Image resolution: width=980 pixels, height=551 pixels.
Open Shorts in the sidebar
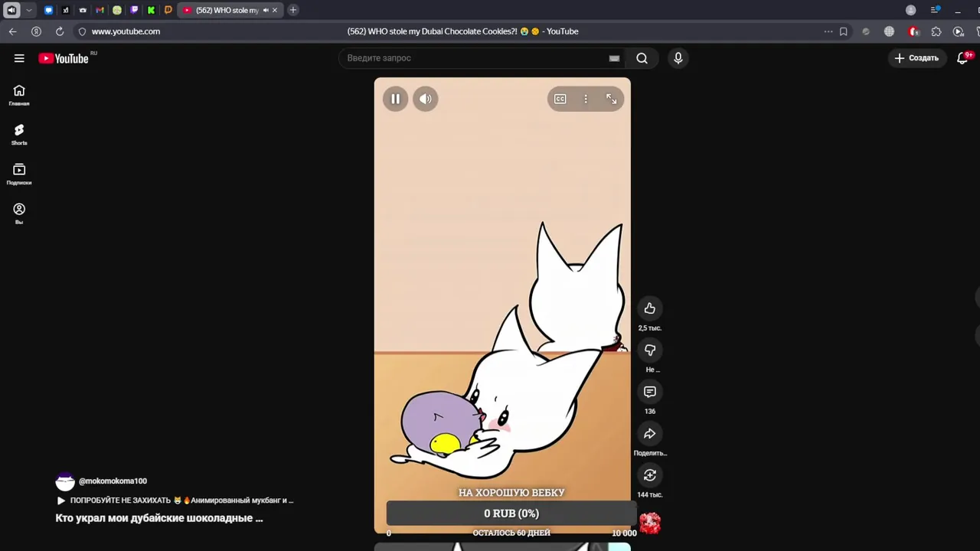19,135
